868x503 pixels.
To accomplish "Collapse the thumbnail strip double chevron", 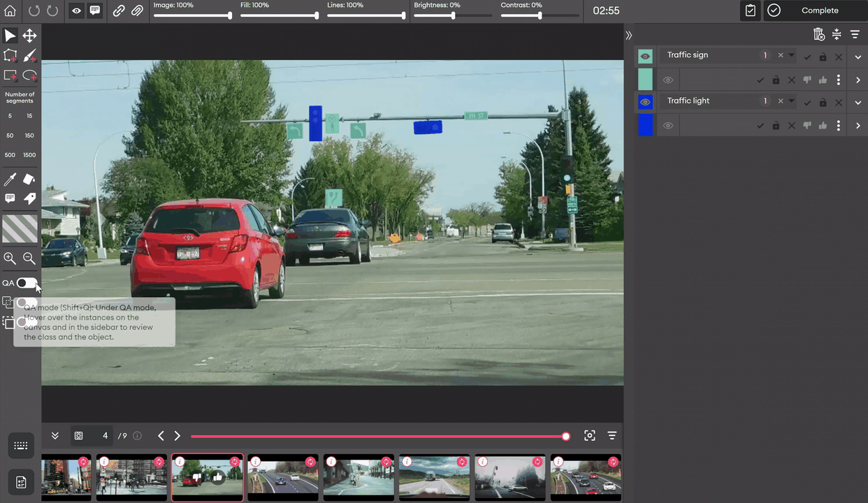I will coord(55,436).
